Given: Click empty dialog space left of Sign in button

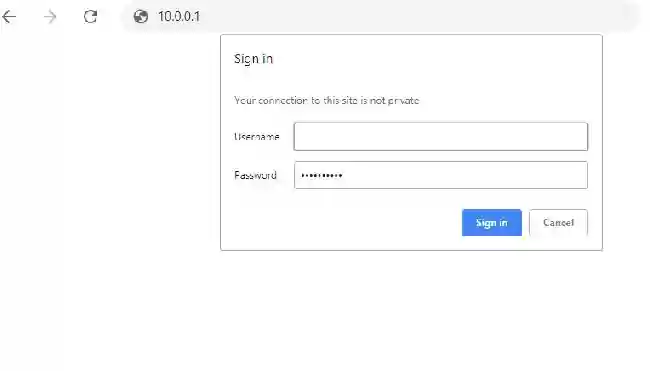Looking at the screenshot, I should (x=344, y=223).
